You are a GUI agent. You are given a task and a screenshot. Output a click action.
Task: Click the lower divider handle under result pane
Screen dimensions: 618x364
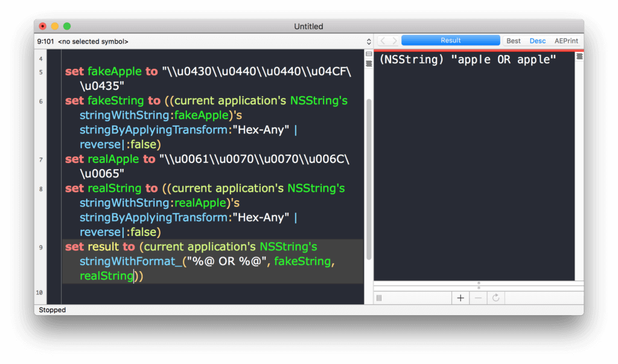479,287
